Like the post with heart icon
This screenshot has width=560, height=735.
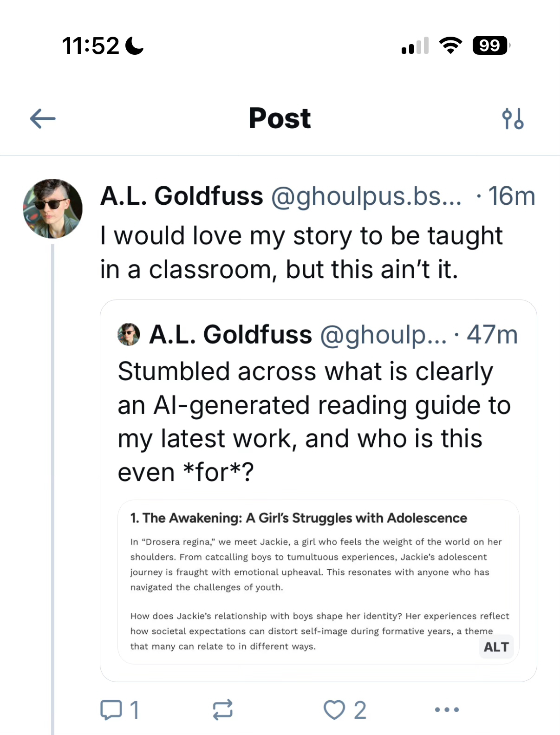(x=334, y=709)
